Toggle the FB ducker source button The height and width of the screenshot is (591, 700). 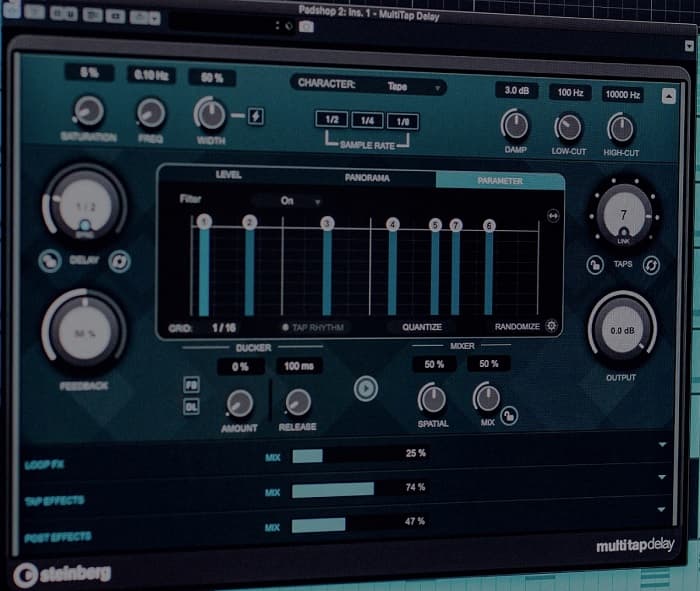point(192,385)
